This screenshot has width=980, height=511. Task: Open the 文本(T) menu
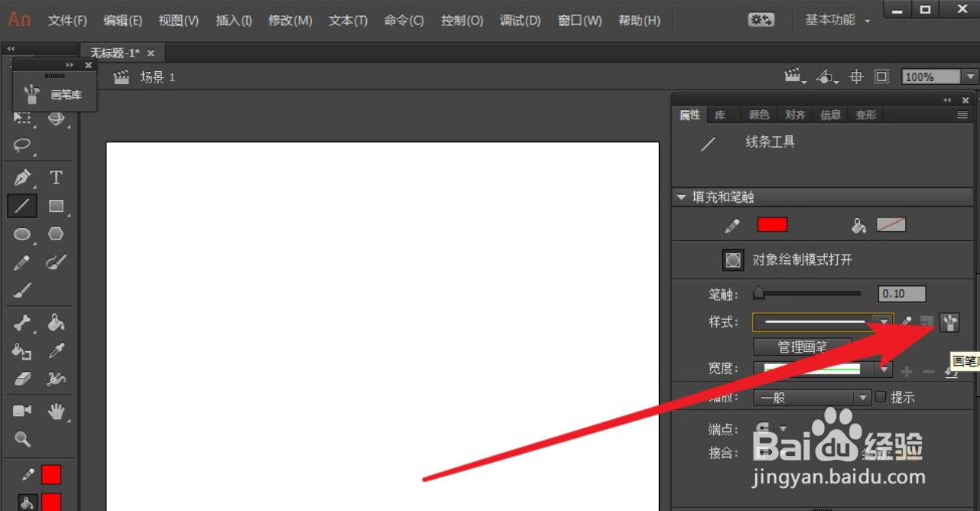point(348,21)
